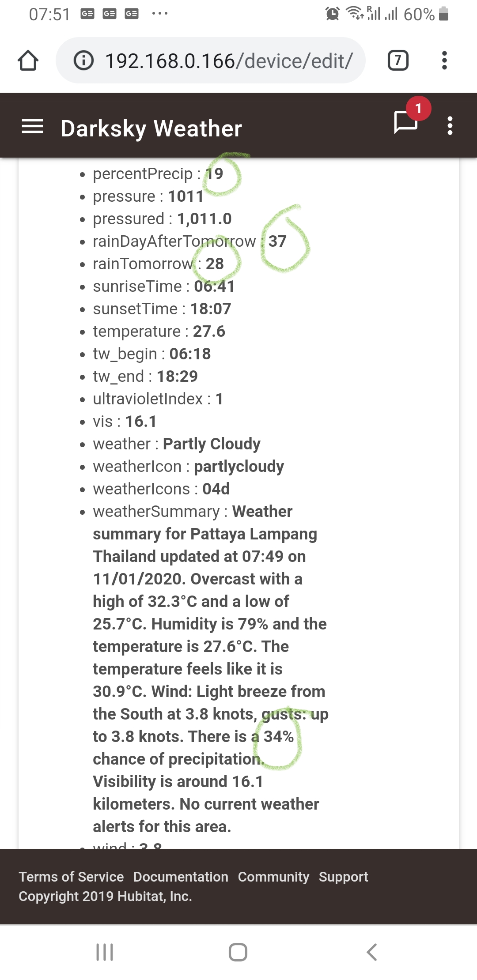Tap the alarm icon in status bar

(332, 14)
